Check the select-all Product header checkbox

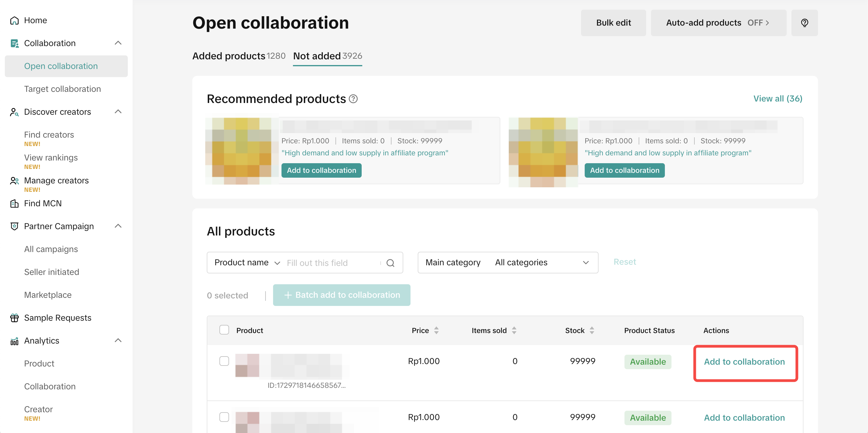[x=224, y=330]
